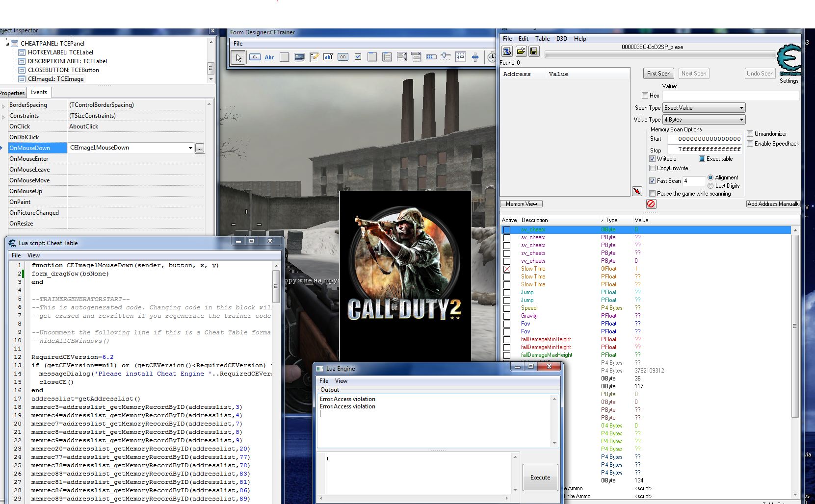Image resolution: width=815 pixels, height=504 pixels.
Task: Click the First Scan button
Action: coord(658,74)
